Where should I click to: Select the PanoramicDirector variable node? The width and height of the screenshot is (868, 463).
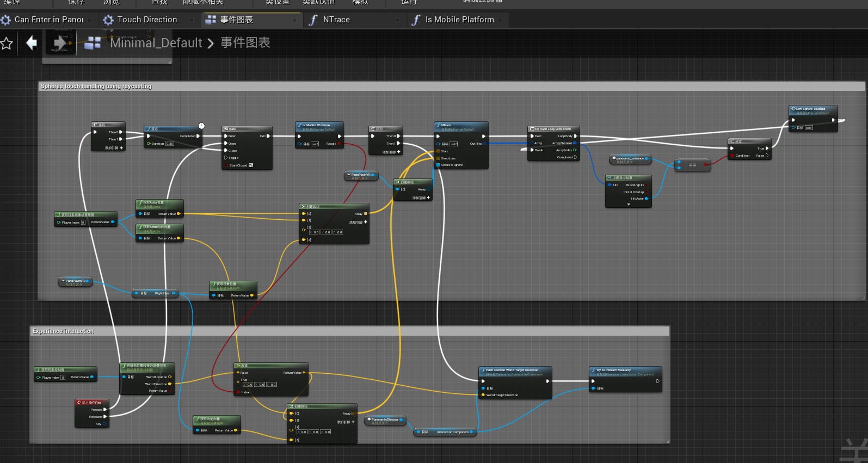385,420
